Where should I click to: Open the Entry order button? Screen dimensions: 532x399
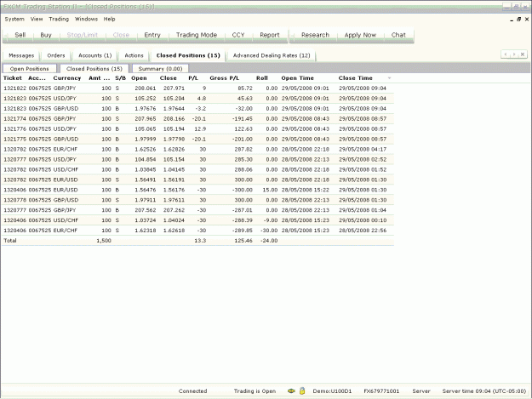[x=152, y=35]
